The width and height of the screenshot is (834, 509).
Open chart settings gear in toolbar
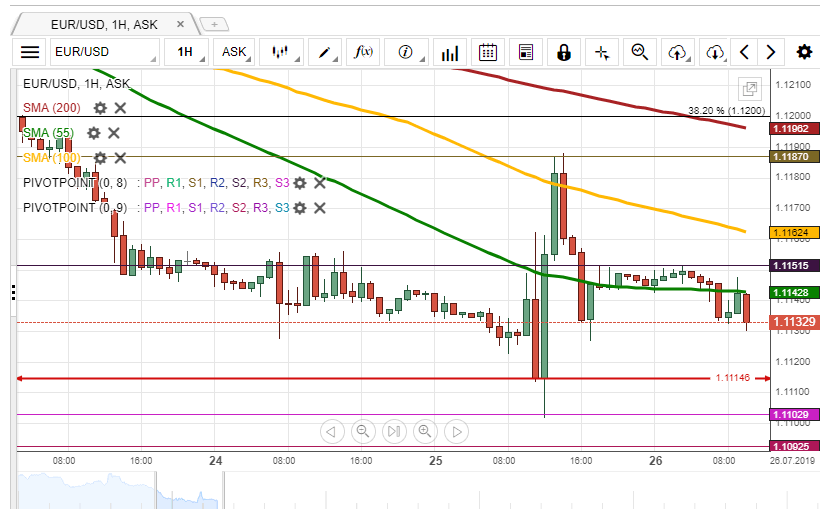point(804,52)
